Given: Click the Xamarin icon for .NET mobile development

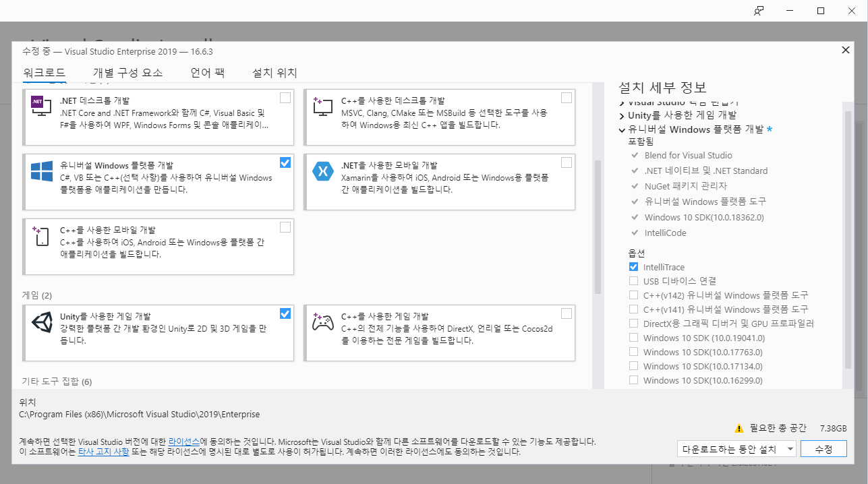Looking at the screenshot, I should click(x=323, y=171).
